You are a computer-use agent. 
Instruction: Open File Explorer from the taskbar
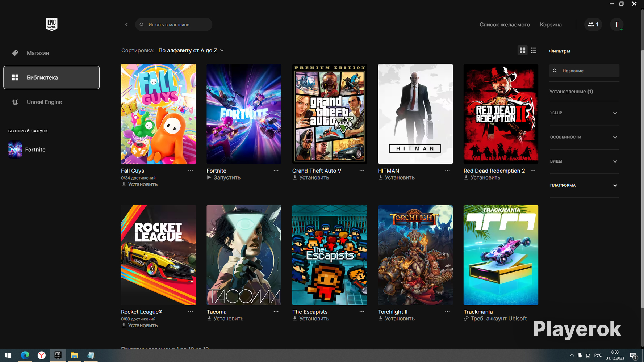click(x=74, y=355)
